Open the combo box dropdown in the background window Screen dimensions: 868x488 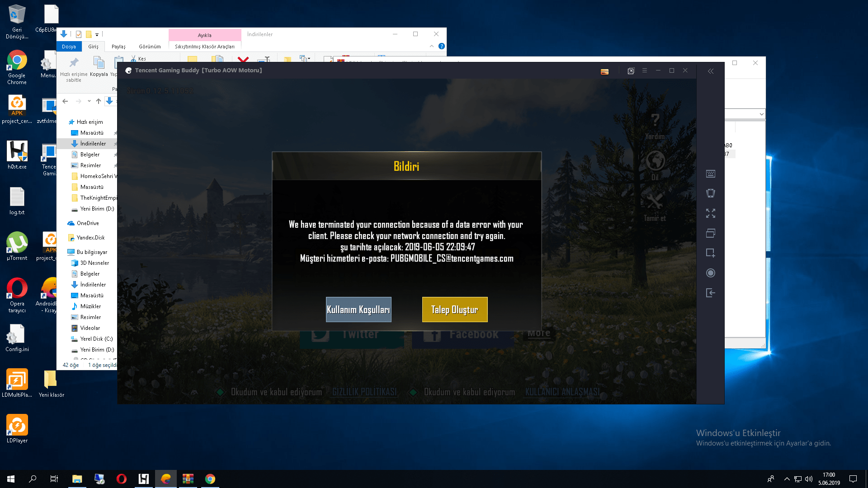pyautogui.click(x=762, y=114)
